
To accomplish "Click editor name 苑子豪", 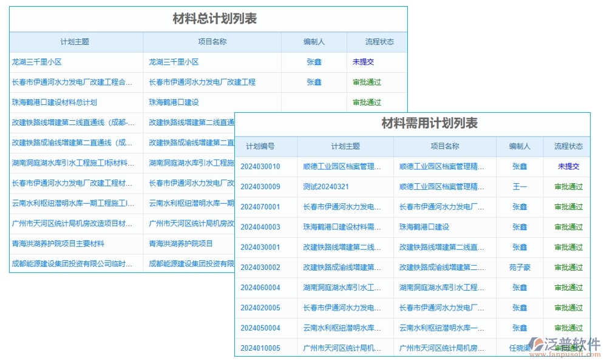I will click(x=520, y=267).
